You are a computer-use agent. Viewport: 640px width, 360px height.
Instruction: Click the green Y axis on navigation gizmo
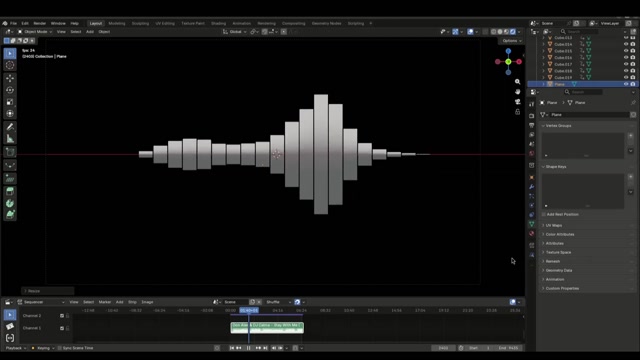508,62
